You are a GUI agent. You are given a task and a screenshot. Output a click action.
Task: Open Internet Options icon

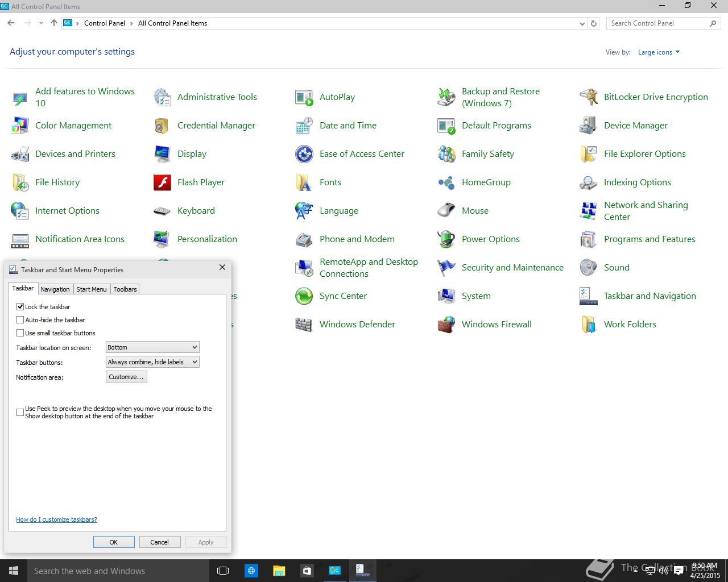click(20, 211)
